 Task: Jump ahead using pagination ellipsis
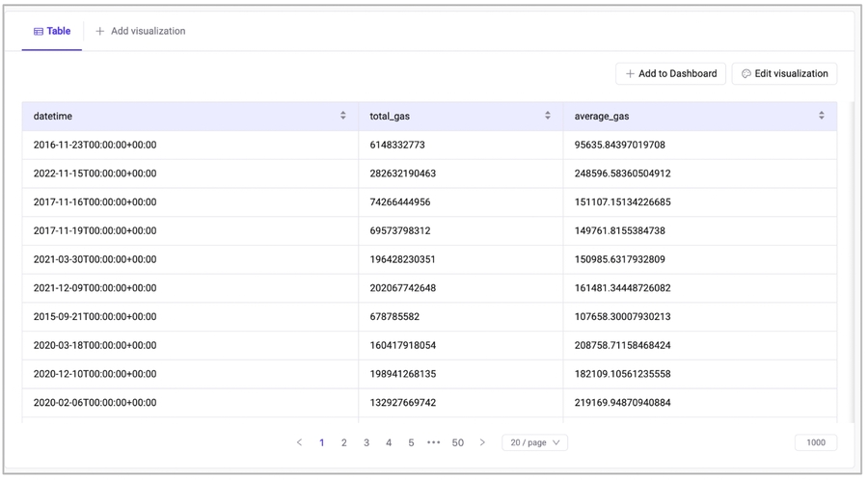[433, 442]
